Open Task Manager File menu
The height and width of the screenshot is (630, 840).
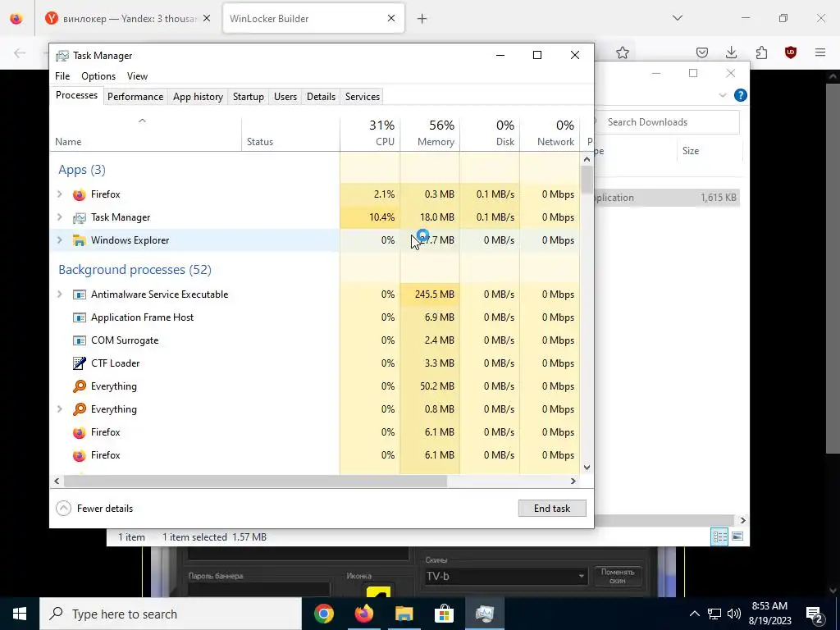pos(62,76)
